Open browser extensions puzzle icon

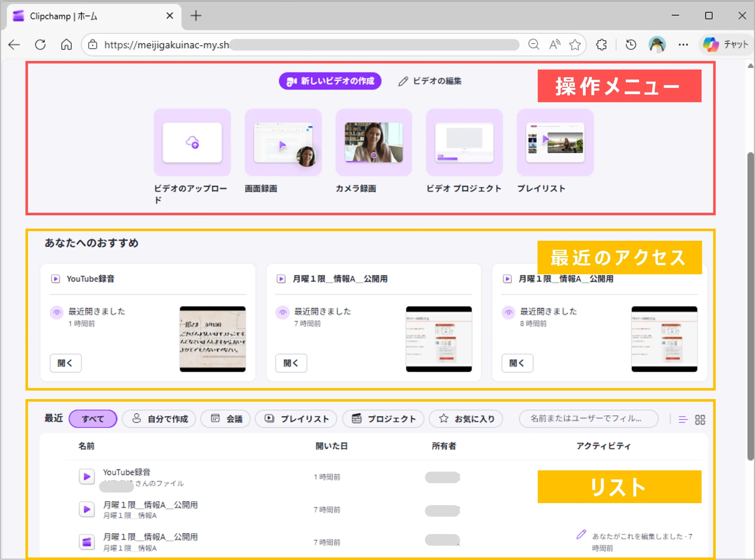click(601, 45)
